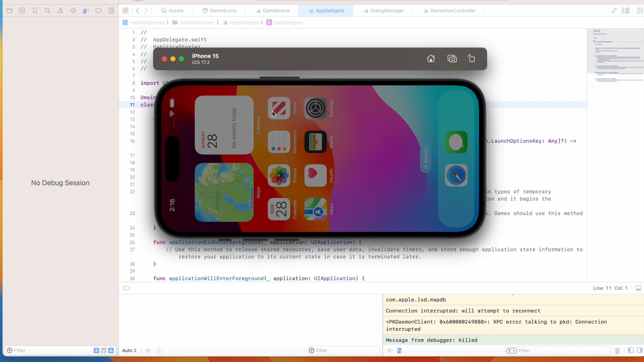Tap the Search pill on home screen

pos(426,159)
